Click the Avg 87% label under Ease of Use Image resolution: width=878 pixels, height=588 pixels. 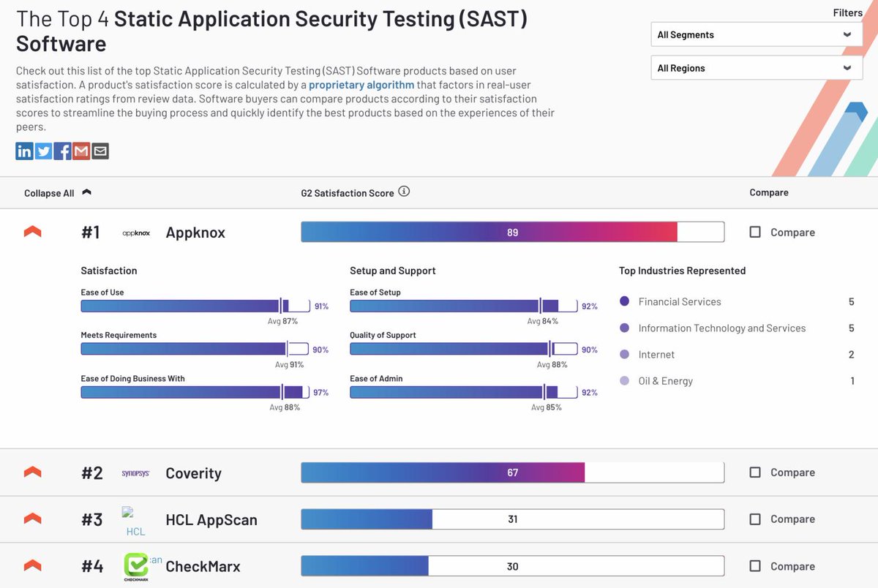284,321
